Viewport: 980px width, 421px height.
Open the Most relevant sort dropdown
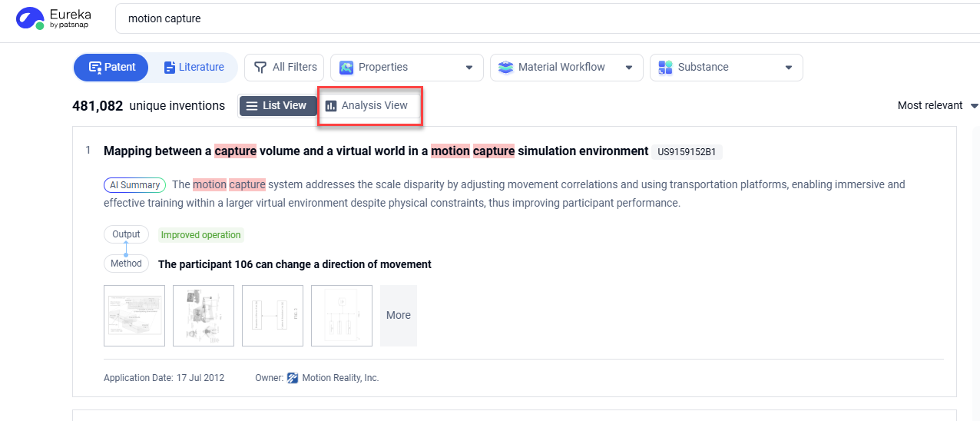(937, 106)
